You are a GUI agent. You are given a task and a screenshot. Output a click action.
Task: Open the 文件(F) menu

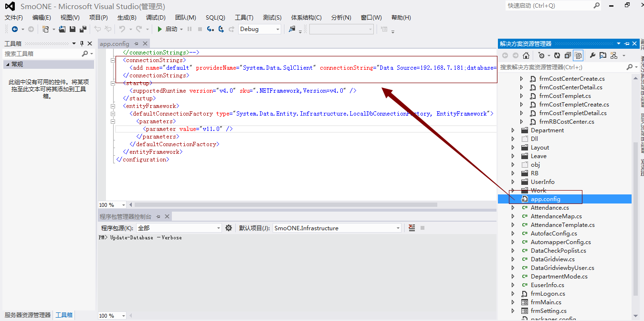tap(14, 18)
